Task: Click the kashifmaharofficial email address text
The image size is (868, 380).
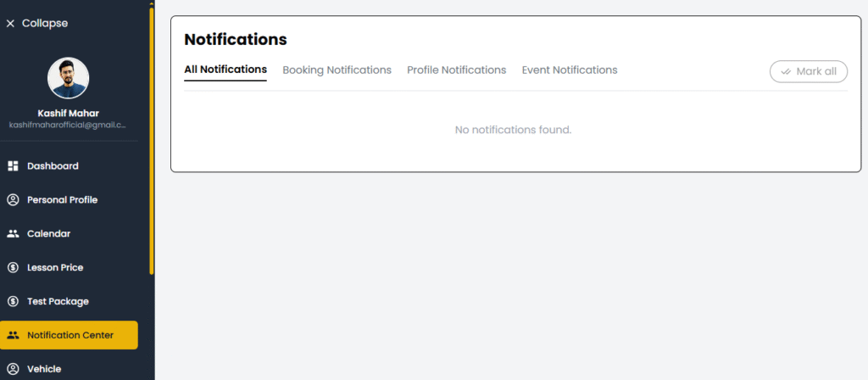Action: click(68, 125)
